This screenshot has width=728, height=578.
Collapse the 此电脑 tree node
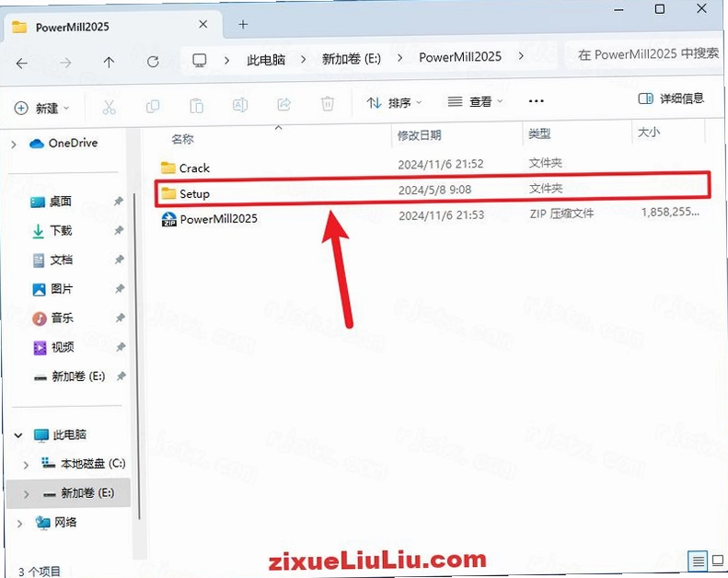[x=18, y=435]
